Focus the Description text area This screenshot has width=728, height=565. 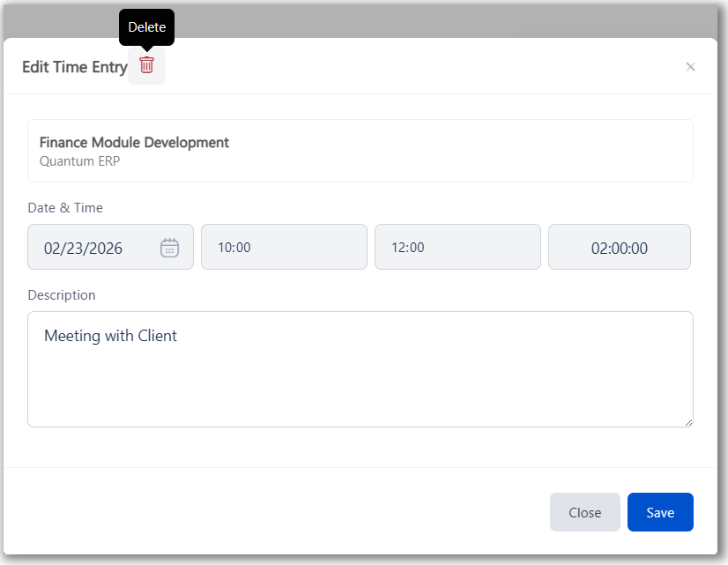[x=360, y=369]
